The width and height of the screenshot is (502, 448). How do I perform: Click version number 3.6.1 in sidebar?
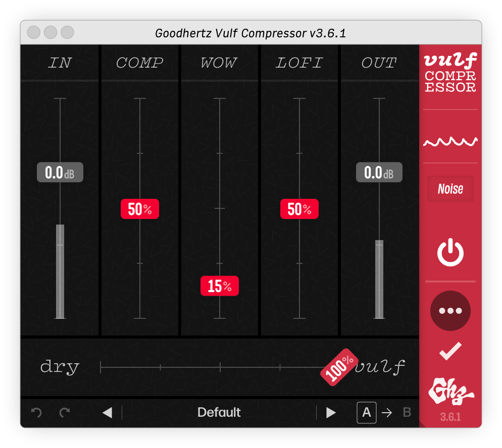(450, 417)
